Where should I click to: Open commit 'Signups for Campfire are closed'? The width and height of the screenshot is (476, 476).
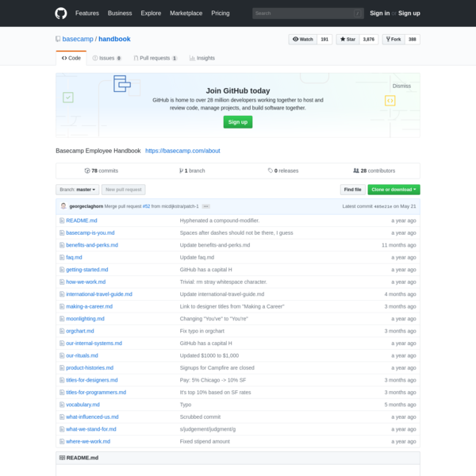pos(217,368)
